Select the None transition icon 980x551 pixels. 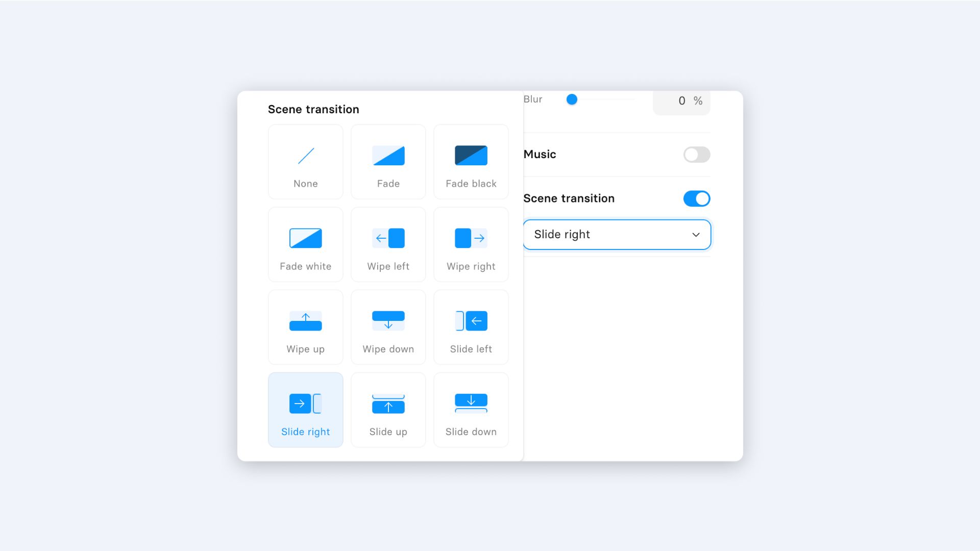pyautogui.click(x=305, y=156)
